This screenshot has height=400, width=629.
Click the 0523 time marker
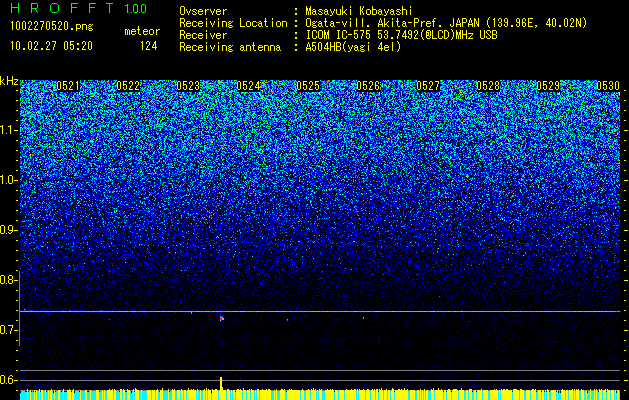click(x=188, y=86)
